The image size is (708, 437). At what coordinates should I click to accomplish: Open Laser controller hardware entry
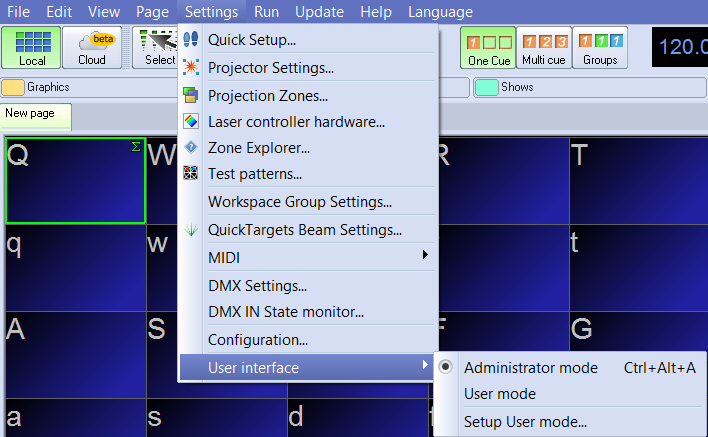296,122
